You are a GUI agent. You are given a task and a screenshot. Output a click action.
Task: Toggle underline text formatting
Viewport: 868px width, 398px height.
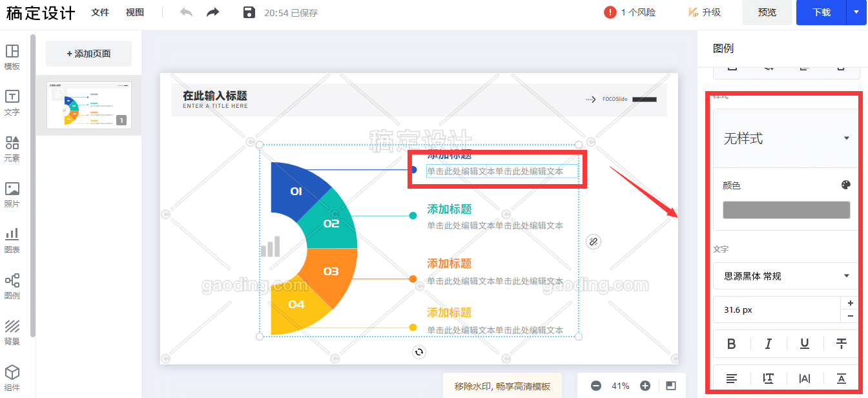click(x=805, y=344)
